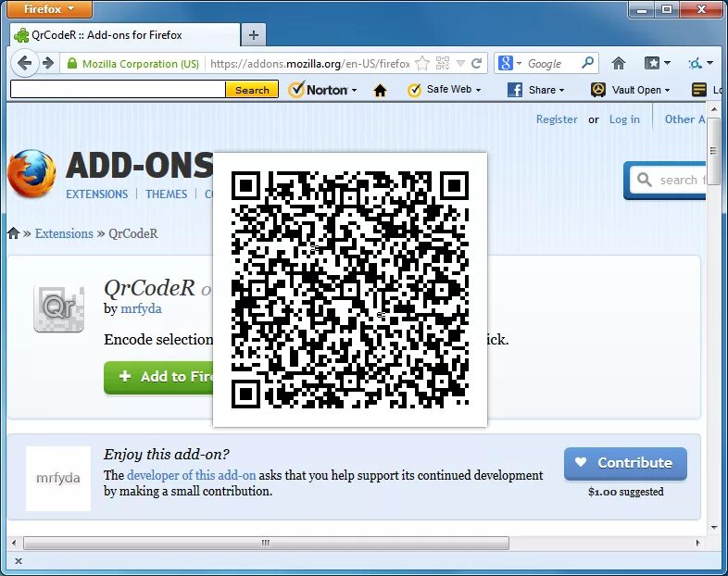
Task: Click the Mozilla Corporation (US) identity label
Action: (x=140, y=64)
